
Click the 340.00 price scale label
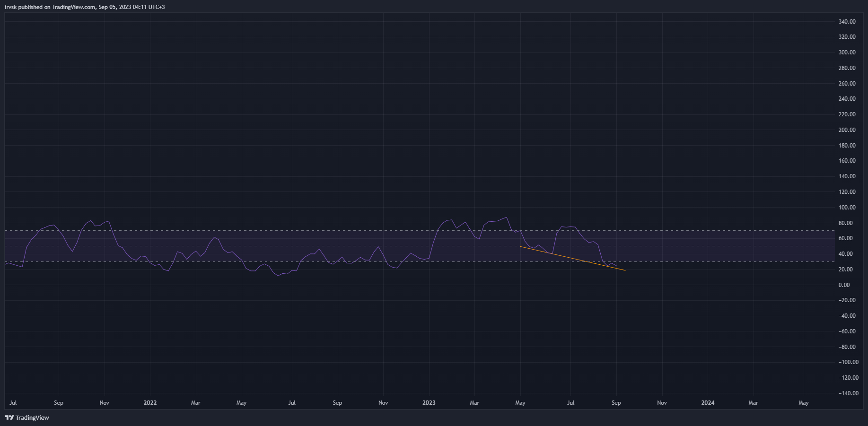click(847, 22)
